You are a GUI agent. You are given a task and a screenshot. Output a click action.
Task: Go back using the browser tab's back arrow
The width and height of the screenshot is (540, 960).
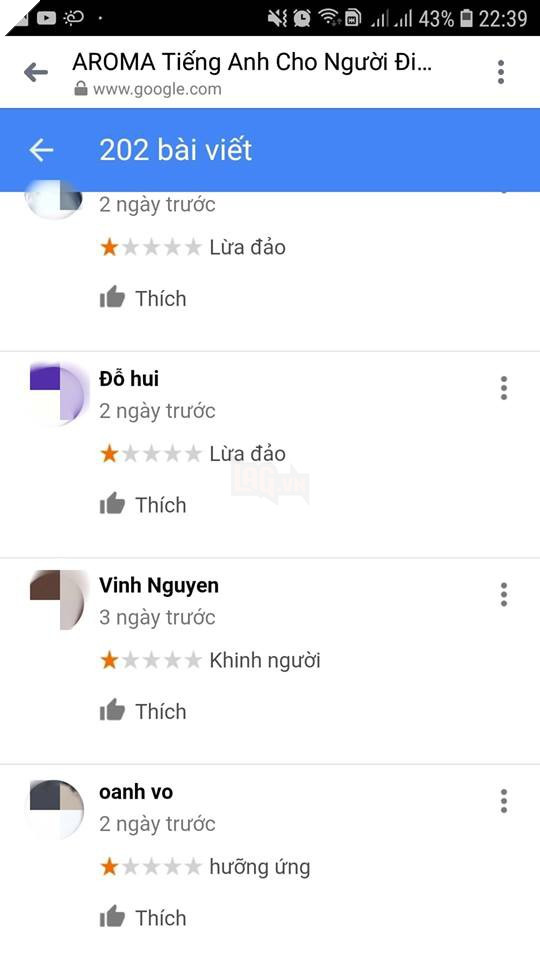(x=36, y=73)
